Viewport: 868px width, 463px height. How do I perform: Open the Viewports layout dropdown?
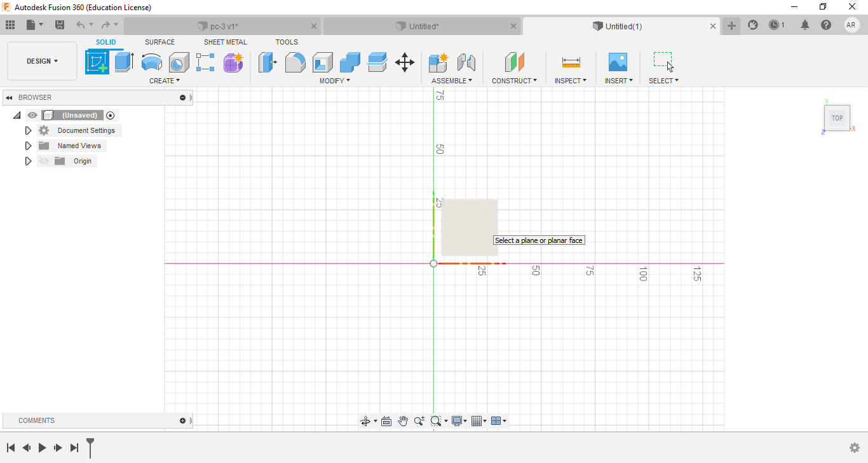(x=499, y=421)
